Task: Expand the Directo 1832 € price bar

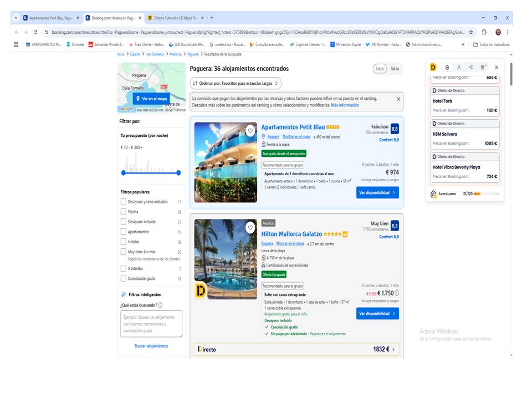Action: 393,350
